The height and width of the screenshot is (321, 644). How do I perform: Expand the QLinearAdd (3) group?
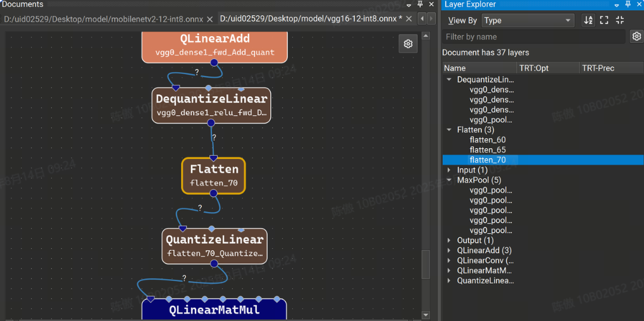pyautogui.click(x=449, y=250)
